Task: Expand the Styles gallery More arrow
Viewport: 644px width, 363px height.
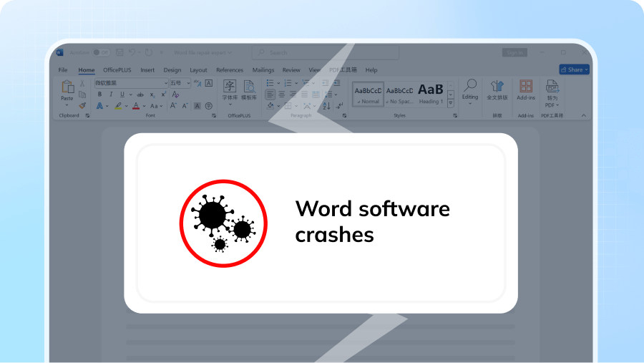Action: pyautogui.click(x=451, y=103)
